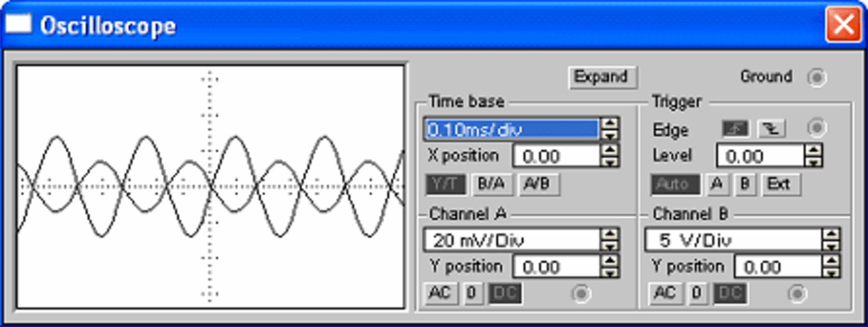Enable Auto trigger mode
868x327 pixels.
676,184
